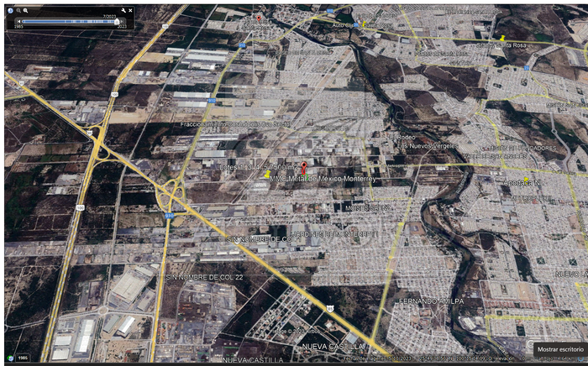
Task: Click Mostrar escritorio button
Action: (x=559, y=348)
